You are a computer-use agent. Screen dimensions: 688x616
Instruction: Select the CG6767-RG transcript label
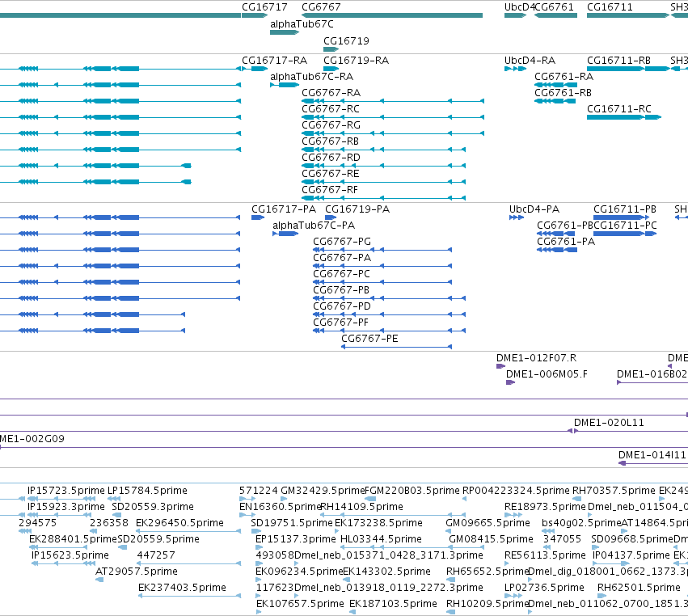tap(331, 125)
